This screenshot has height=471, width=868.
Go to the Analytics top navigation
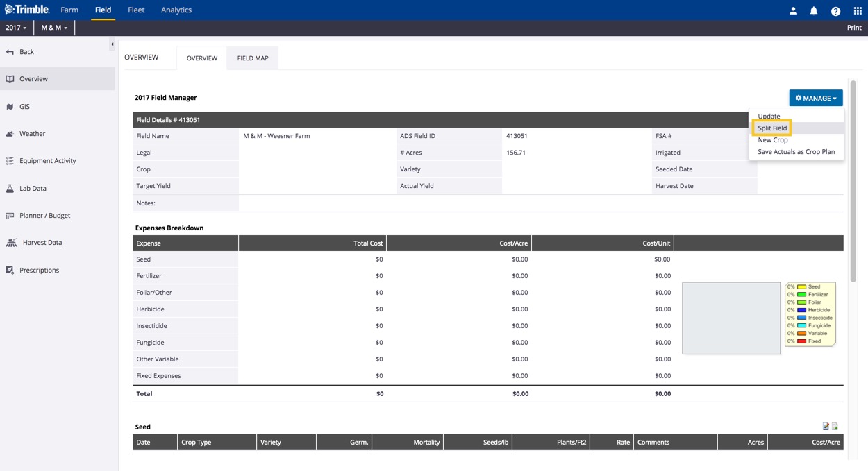click(x=176, y=10)
